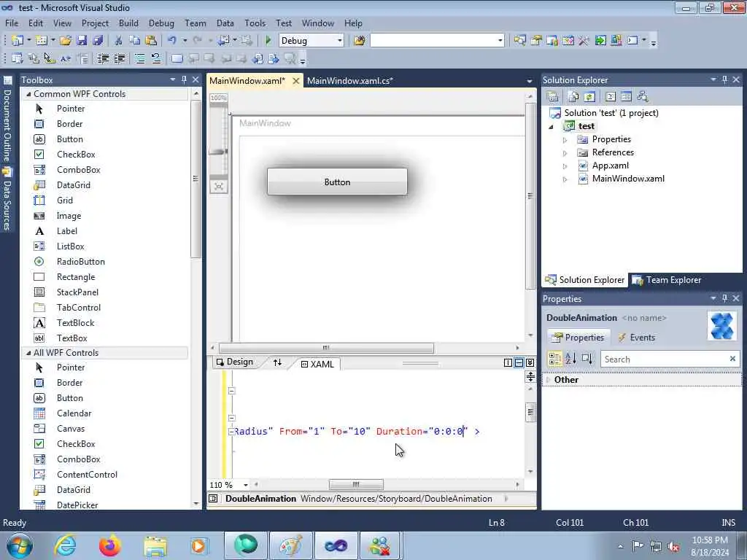747x560 pixels.
Task: Select the StackPanel control in Toolbox
Action: pyautogui.click(x=77, y=292)
